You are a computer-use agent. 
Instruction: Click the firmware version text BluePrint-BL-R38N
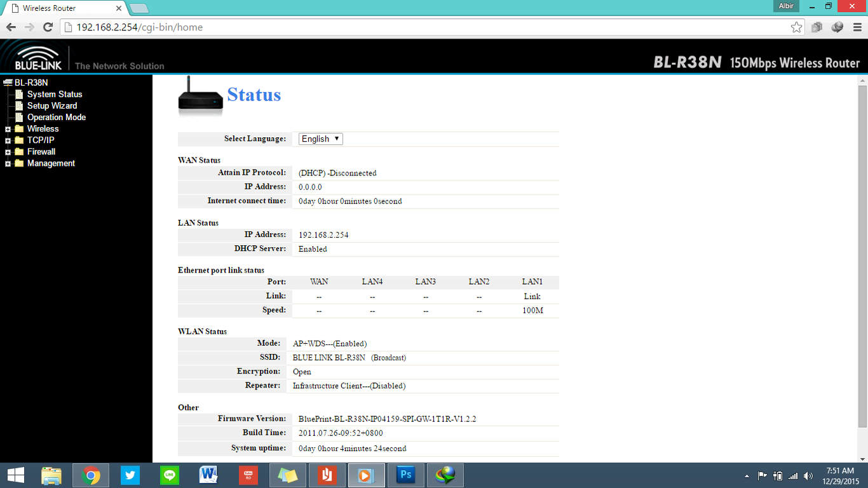coord(388,419)
